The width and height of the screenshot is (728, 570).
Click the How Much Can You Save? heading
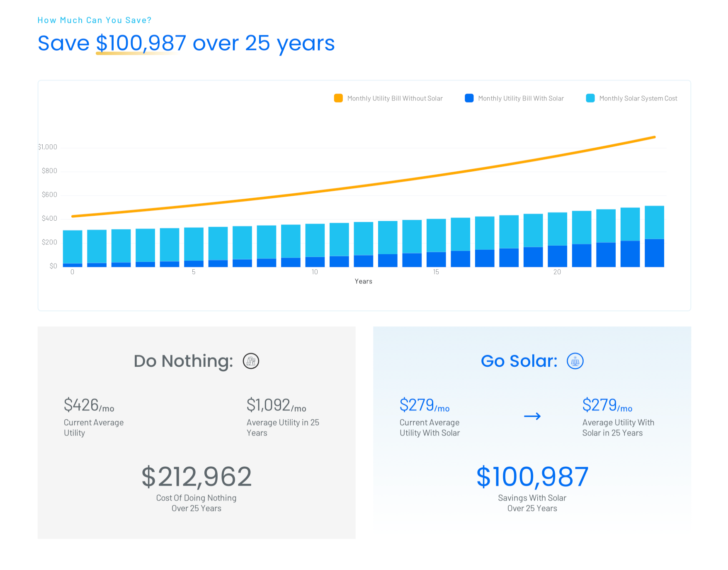click(95, 20)
